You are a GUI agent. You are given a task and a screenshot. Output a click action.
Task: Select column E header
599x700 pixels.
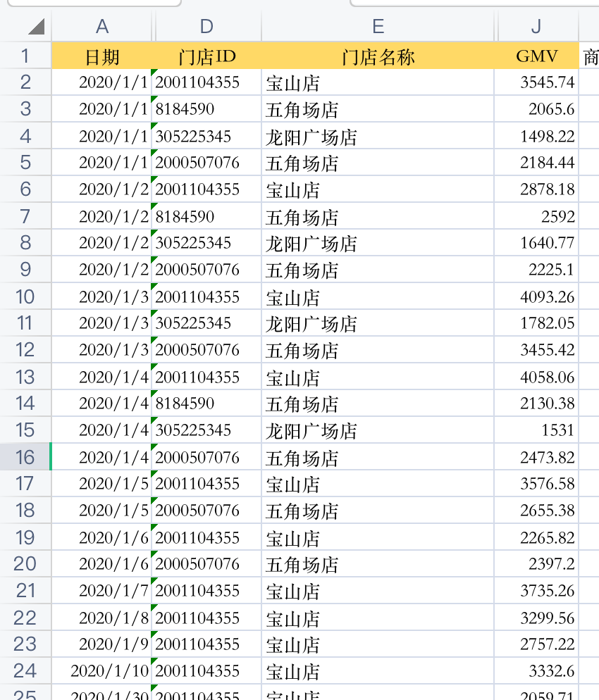378,26
